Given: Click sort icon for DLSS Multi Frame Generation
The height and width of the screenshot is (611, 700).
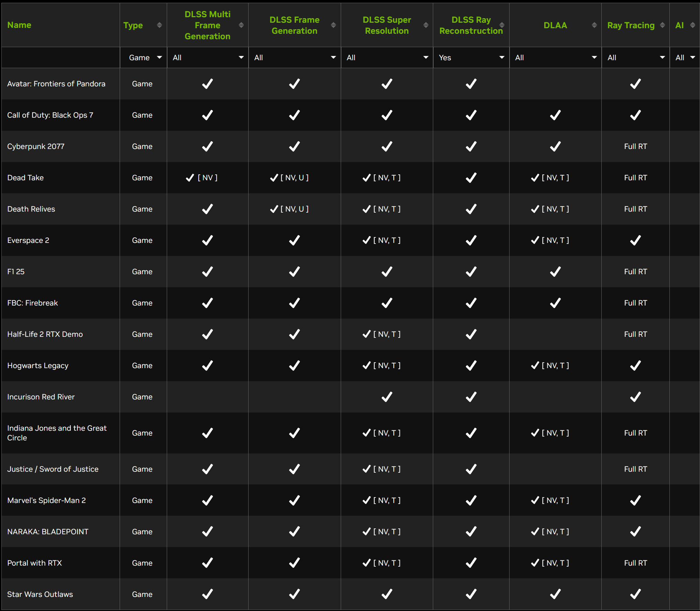Looking at the screenshot, I should tap(241, 25).
